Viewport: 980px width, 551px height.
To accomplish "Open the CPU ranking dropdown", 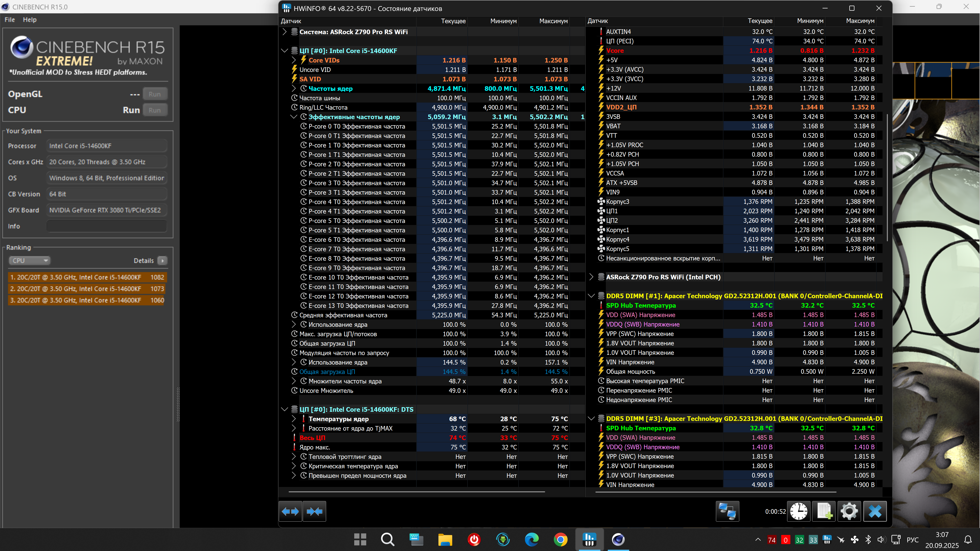I will pos(30,260).
